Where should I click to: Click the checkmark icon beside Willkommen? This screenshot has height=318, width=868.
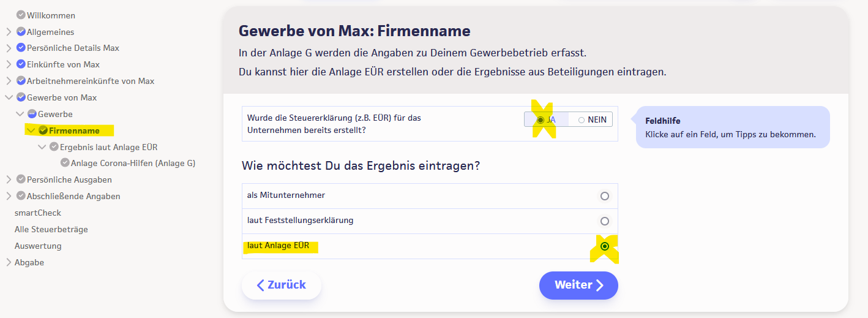pyautogui.click(x=21, y=15)
